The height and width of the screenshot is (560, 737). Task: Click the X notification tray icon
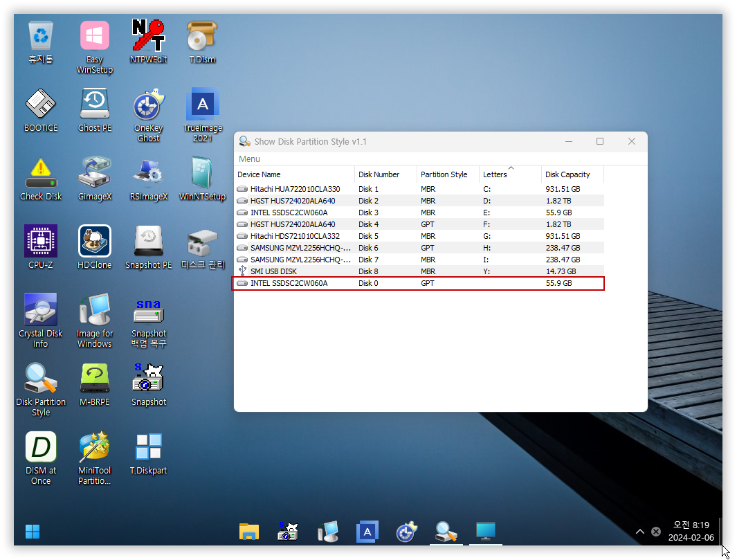[656, 532]
